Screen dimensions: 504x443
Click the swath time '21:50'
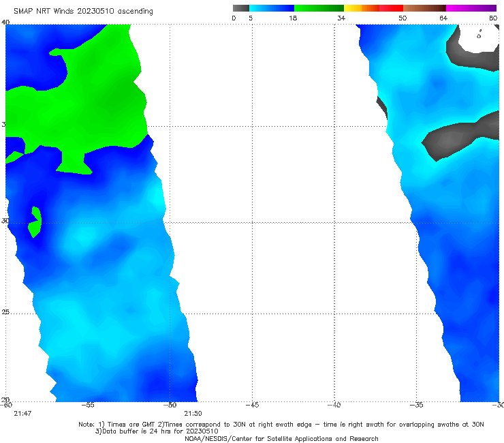[193, 414]
